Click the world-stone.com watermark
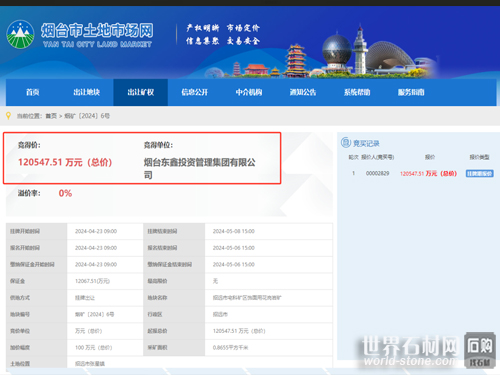This screenshot has width=500, height=375. (x=411, y=361)
